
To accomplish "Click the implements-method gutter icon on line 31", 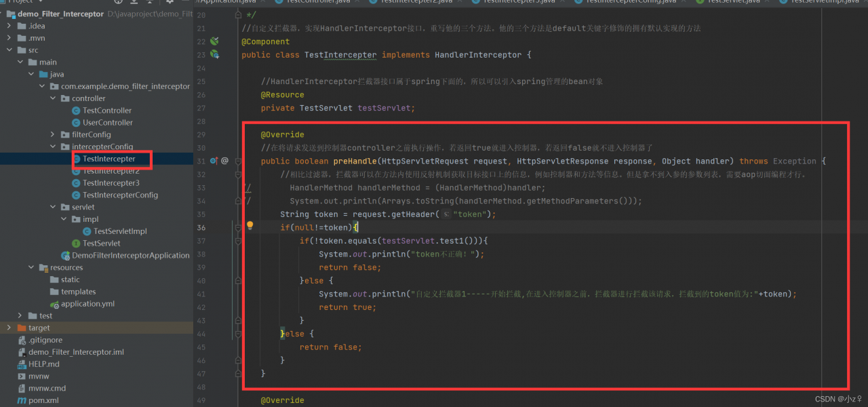I will pos(214,161).
